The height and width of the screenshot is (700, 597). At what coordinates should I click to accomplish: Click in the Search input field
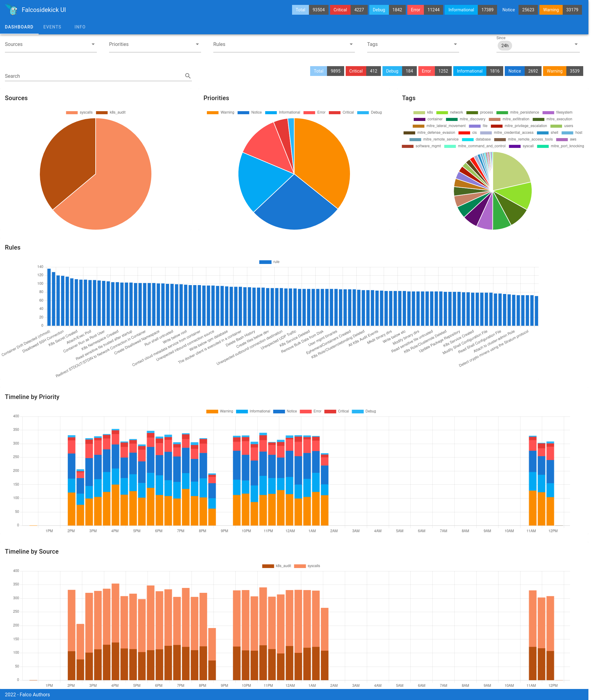tap(97, 76)
